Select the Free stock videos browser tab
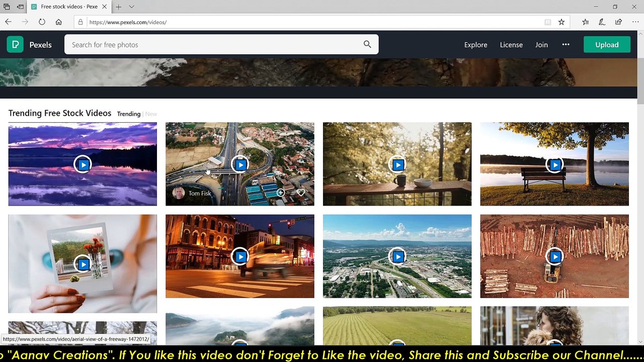This screenshot has height=362, width=644. [x=69, y=7]
